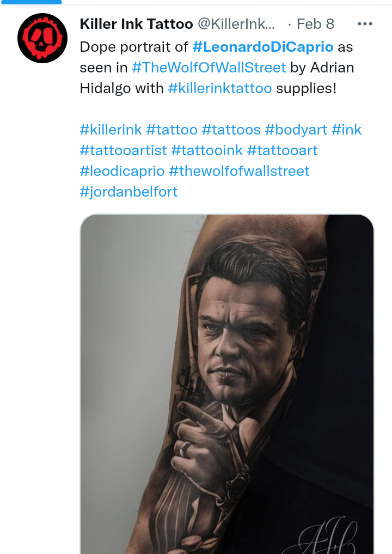Open the #ink hashtag

pos(346,130)
